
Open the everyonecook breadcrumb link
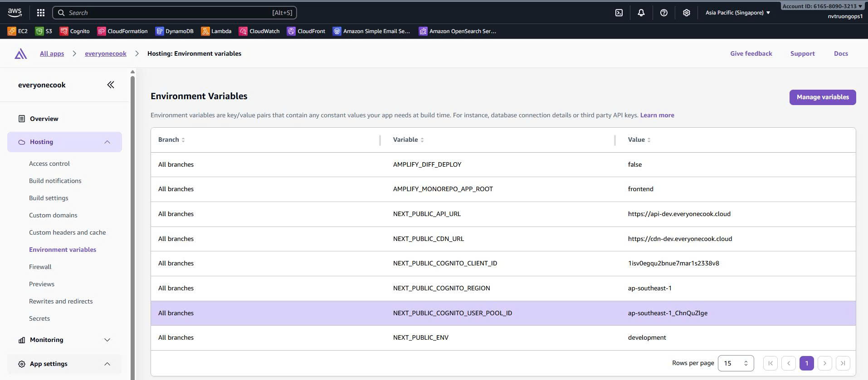[106, 53]
